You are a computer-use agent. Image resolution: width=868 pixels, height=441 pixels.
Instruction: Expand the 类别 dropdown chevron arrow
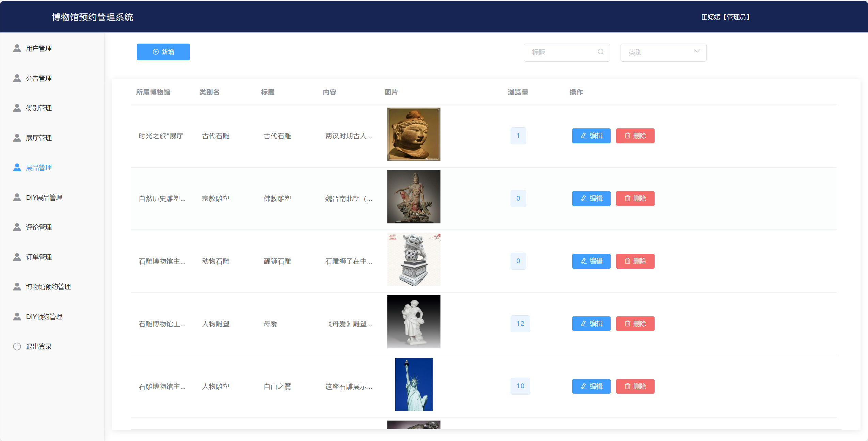(697, 51)
